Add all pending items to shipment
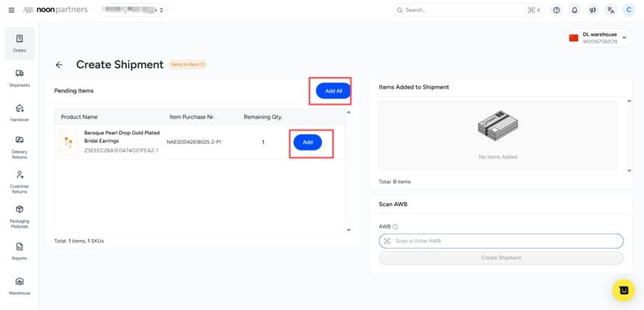Screen dimensions: 644x310 pos(333,91)
